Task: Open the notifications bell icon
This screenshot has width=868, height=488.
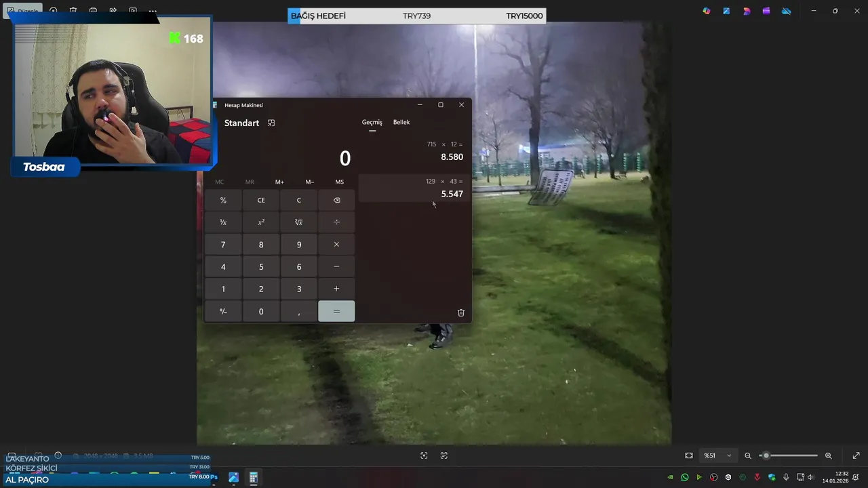Action: tap(856, 477)
